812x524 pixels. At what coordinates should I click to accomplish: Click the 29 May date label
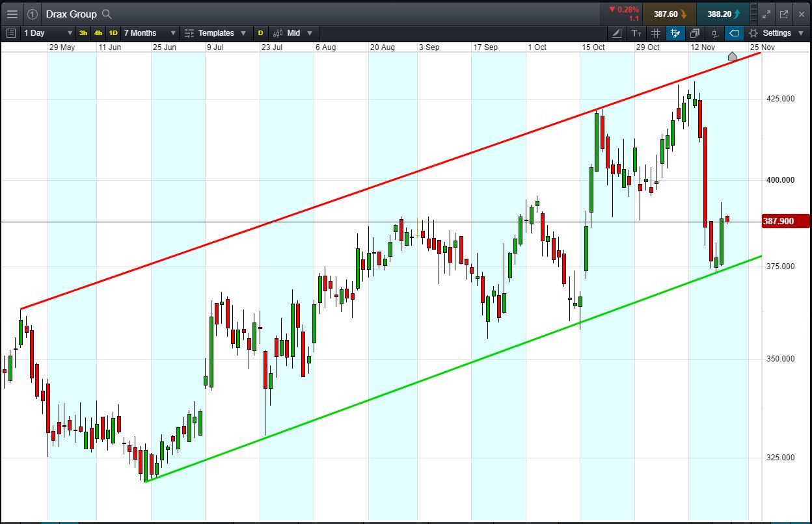(x=62, y=47)
